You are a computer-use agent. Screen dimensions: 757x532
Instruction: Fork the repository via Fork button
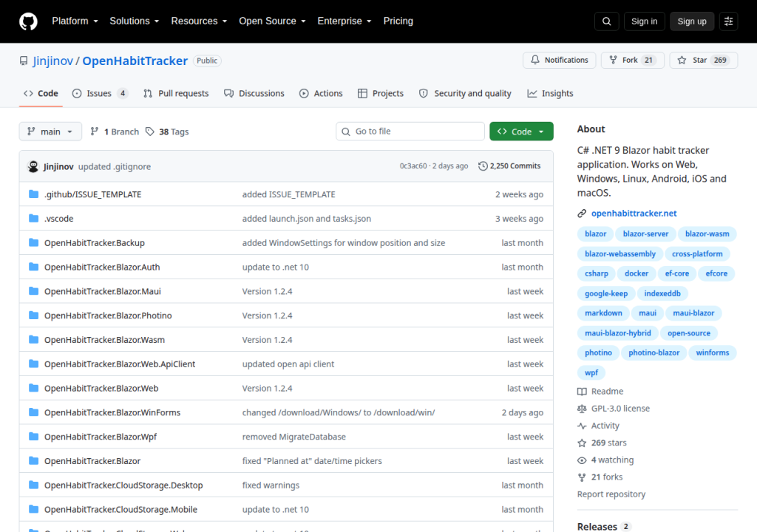coord(633,60)
